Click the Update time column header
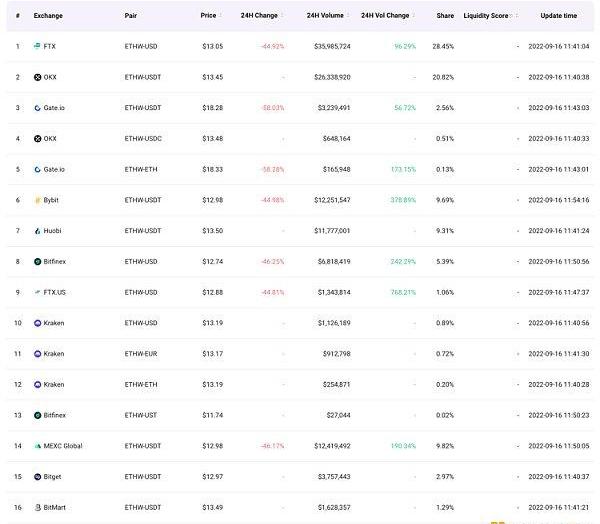The image size is (600, 524). pyautogui.click(x=558, y=16)
